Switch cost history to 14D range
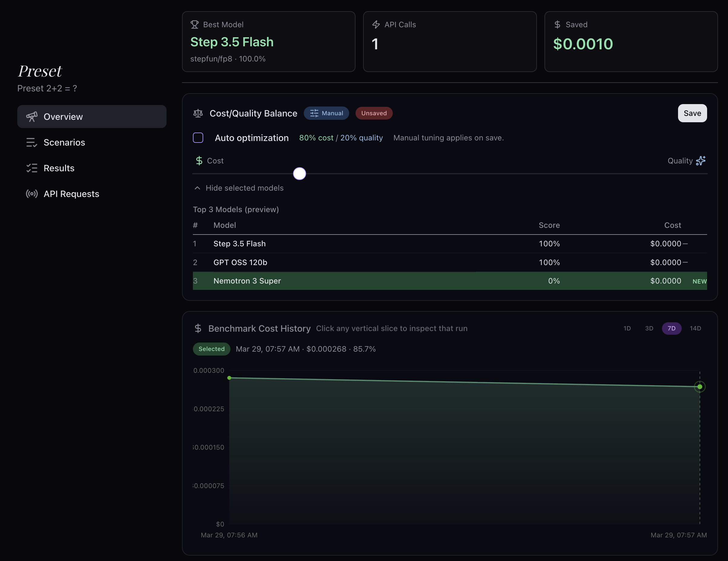Viewport: 728px width, 561px height. coord(695,328)
